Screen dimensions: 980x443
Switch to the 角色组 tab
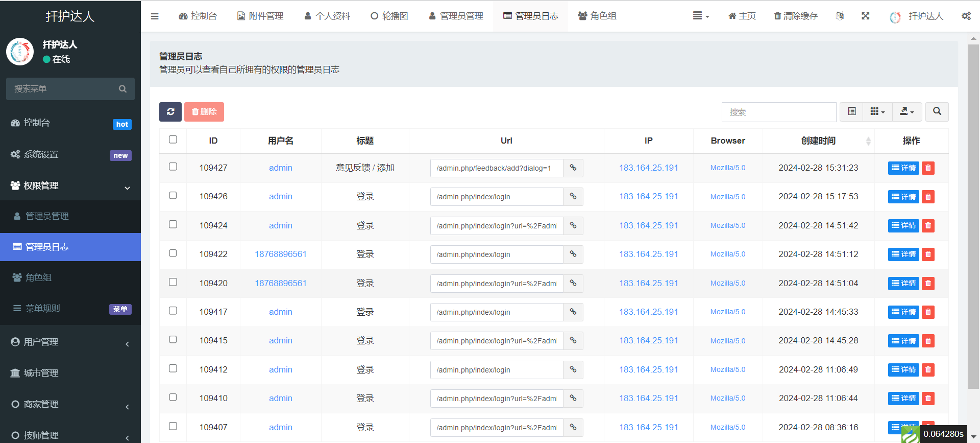[x=597, y=16]
